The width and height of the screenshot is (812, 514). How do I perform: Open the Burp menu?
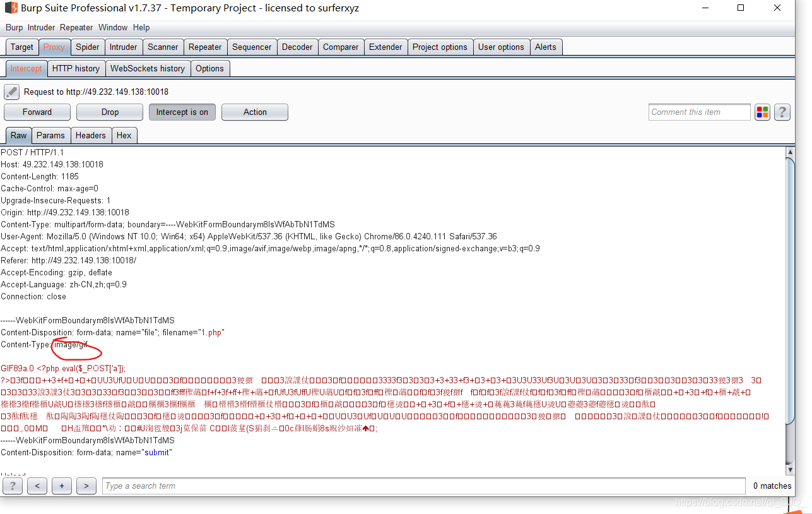coord(14,27)
